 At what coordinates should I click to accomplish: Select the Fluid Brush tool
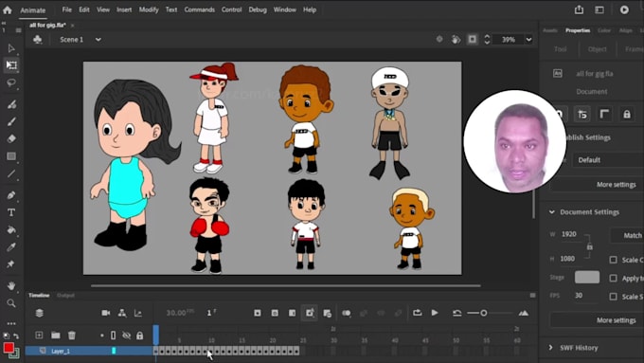pos(11,104)
